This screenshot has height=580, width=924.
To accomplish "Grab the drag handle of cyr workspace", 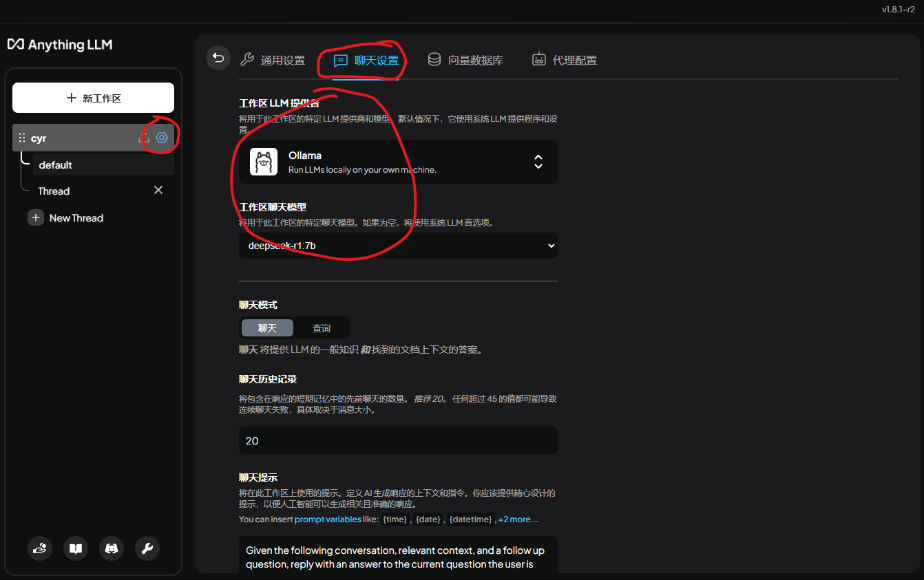I will coord(21,138).
